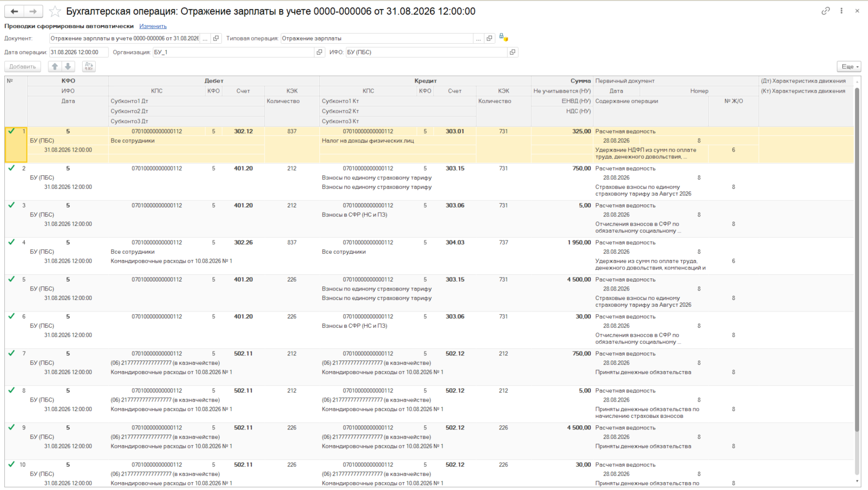Expand the Еще dropdown menu
The height and width of the screenshot is (490, 868).
point(849,66)
